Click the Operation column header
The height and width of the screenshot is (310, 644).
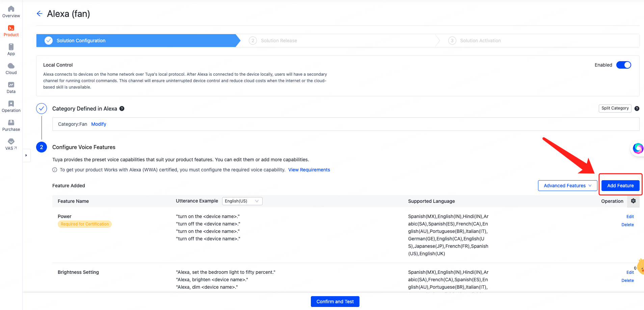coord(612,201)
